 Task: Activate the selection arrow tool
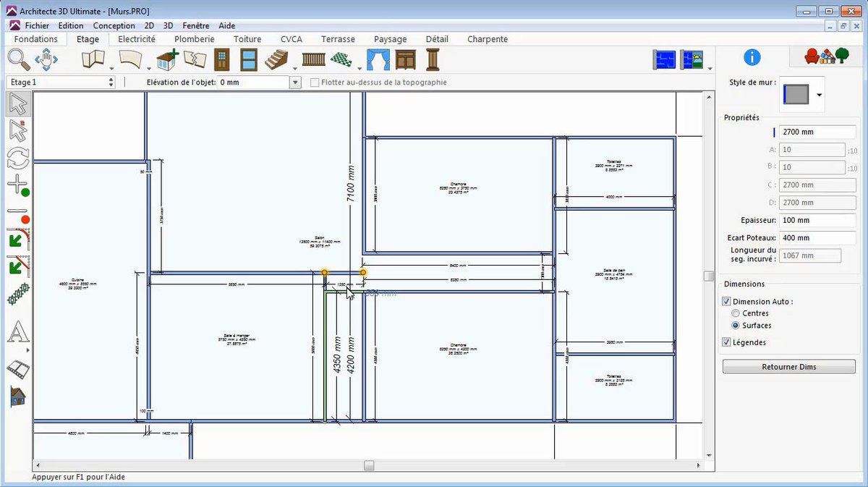(18, 104)
